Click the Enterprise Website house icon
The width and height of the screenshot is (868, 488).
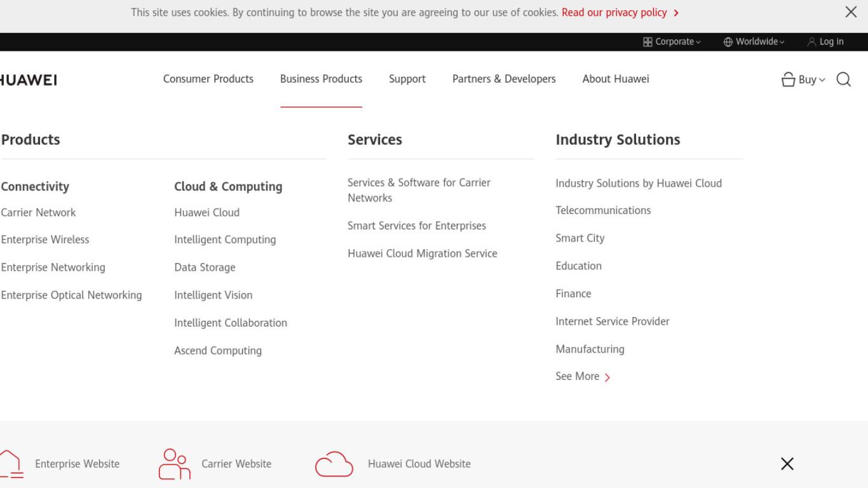point(11,464)
